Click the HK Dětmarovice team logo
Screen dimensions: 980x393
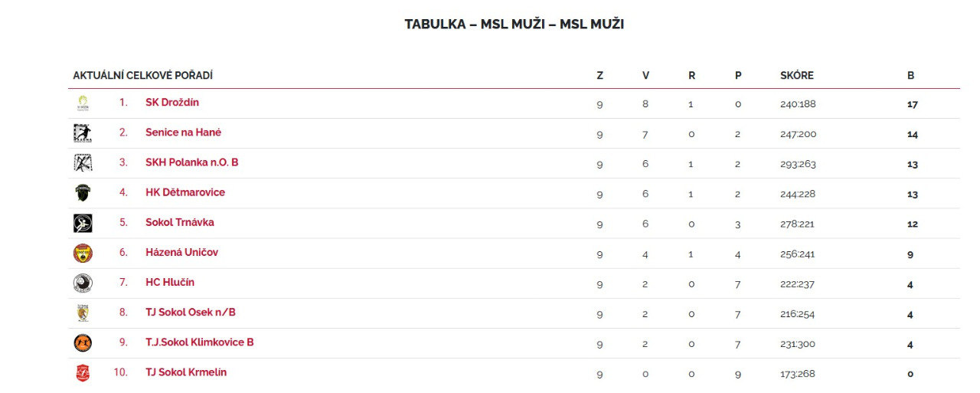point(83,193)
